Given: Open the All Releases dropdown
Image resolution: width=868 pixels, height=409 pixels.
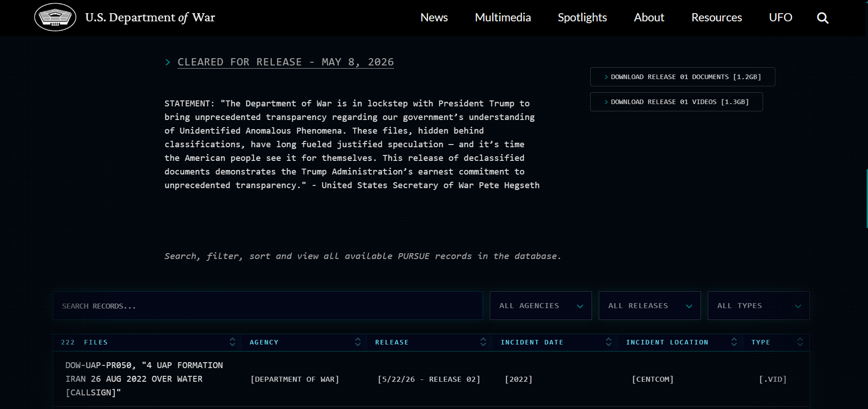Looking at the screenshot, I should coord(650,306).
